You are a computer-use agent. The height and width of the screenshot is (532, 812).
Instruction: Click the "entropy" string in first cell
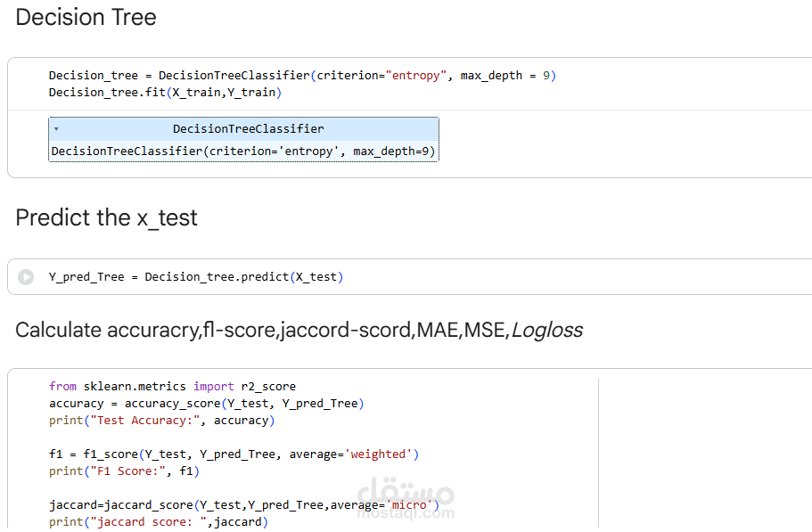tap(416, 76)
